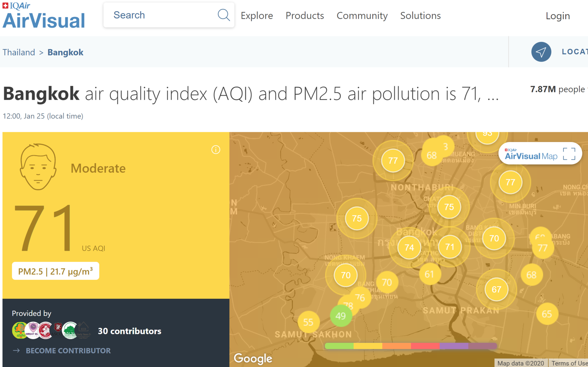The height and width of the screenshot is (367, 588).
Task: Click the Login link
Action: [x=558, y=16]
